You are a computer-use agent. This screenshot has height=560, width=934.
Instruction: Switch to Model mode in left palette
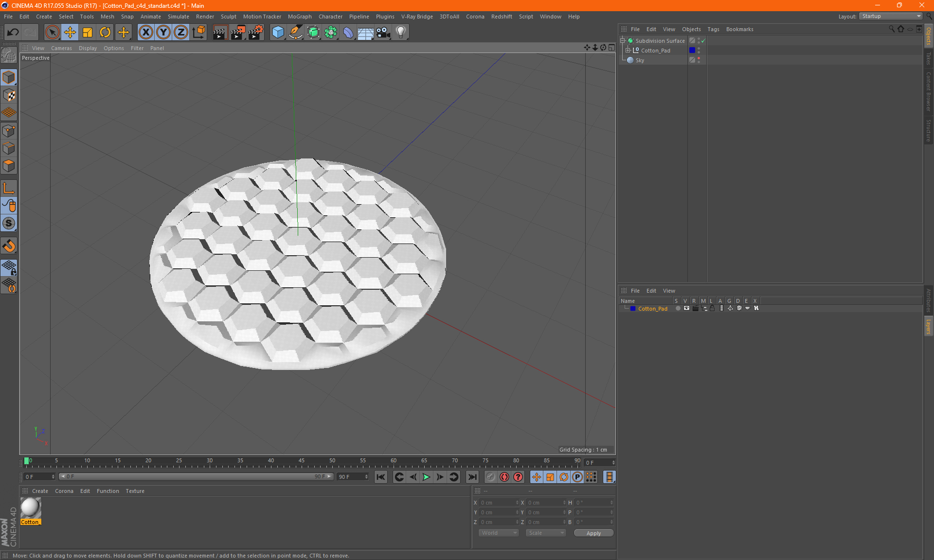coord(9,77)
